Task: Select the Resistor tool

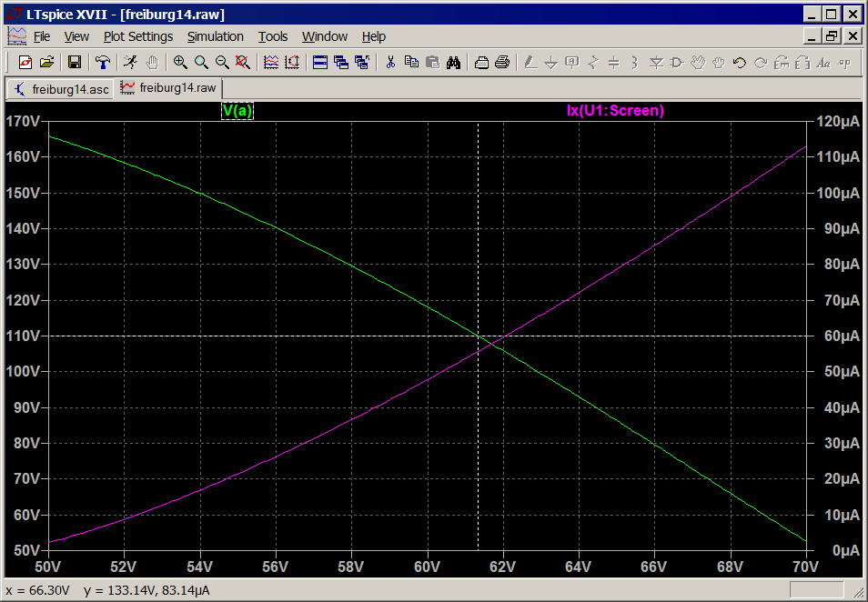Action: point(593,63)
